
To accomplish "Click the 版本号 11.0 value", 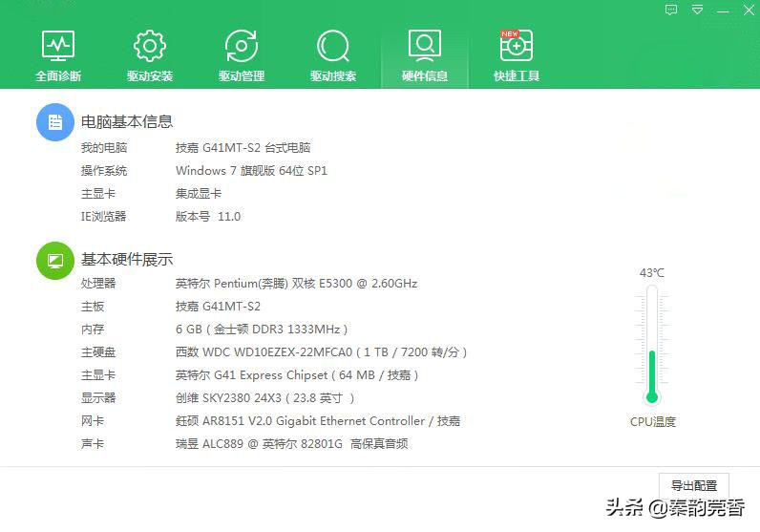I will 208,216.
